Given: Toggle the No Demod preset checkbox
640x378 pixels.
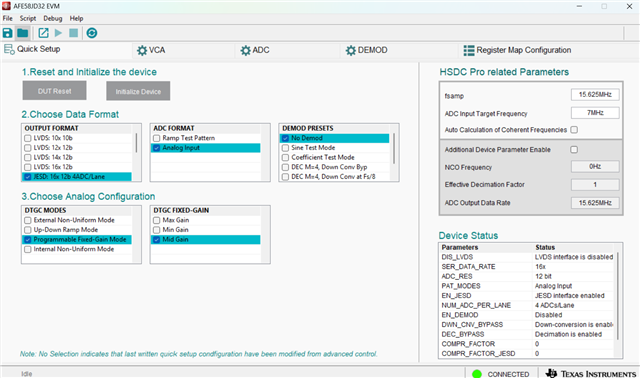Looking at the screenshot, I should 285,138.
